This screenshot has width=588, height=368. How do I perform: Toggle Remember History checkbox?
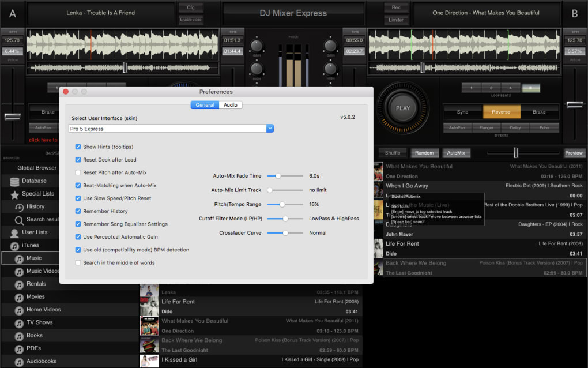coord(78,211)
